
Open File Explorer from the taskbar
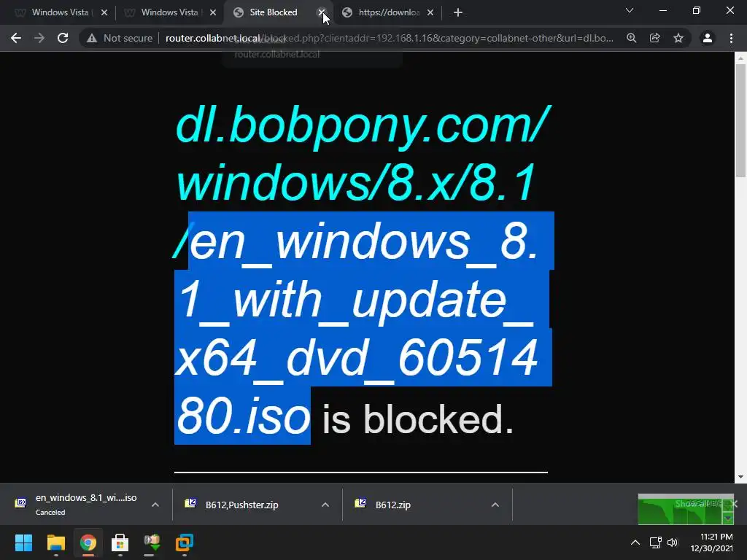55,542
